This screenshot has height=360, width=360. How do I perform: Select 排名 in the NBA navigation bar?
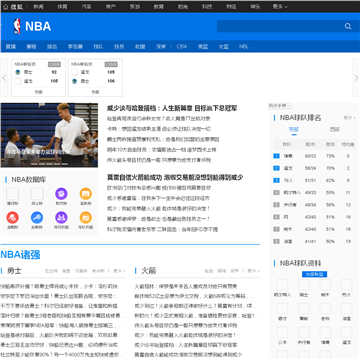tap(52, 47)
